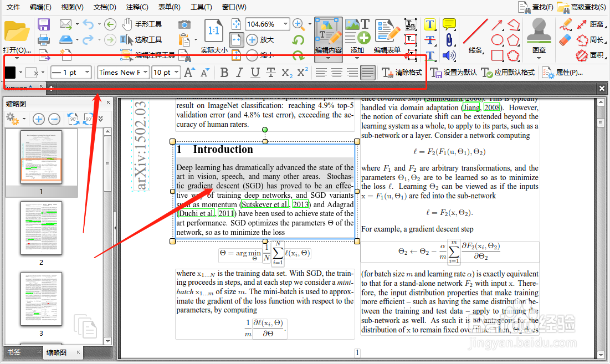Toggle Underline formatting
This screenshot has height=364, width=610.
[255, 73]
